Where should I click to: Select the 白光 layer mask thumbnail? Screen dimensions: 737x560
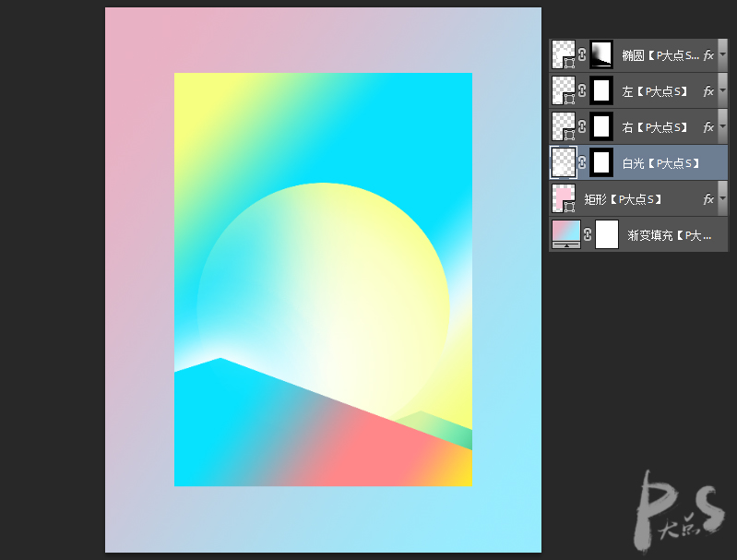point(601,162)
